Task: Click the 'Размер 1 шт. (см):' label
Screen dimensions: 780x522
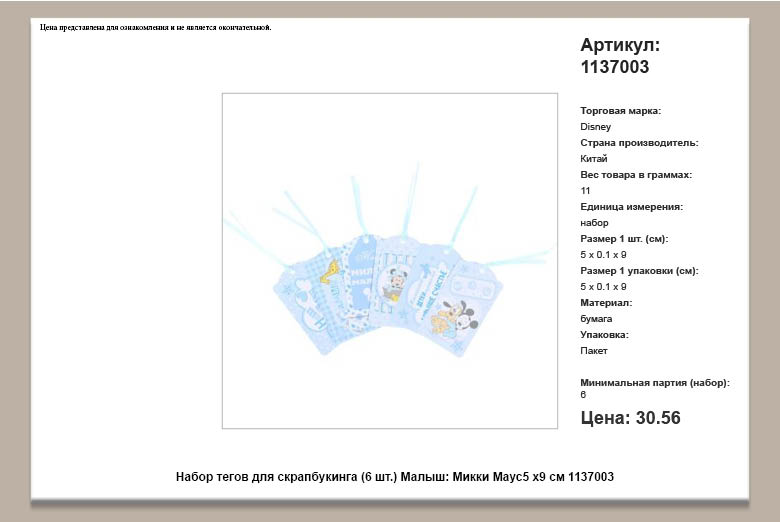Action: 624,239
